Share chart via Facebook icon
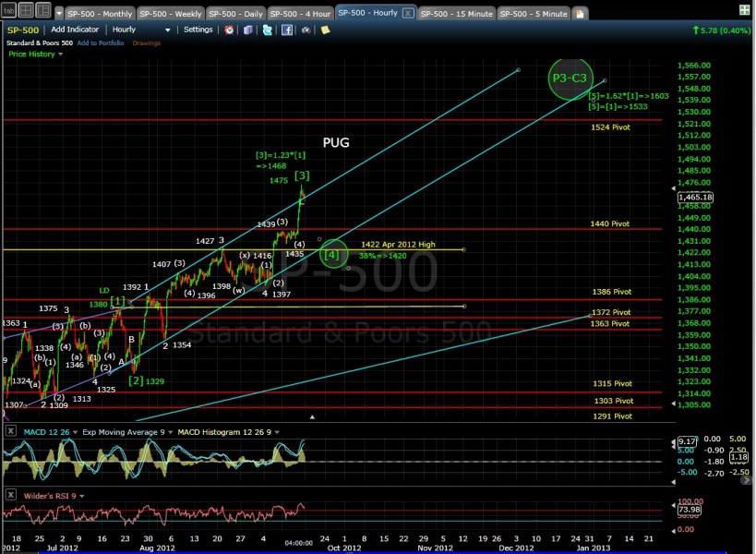756x554 pixels. click(x=287, y=30)
